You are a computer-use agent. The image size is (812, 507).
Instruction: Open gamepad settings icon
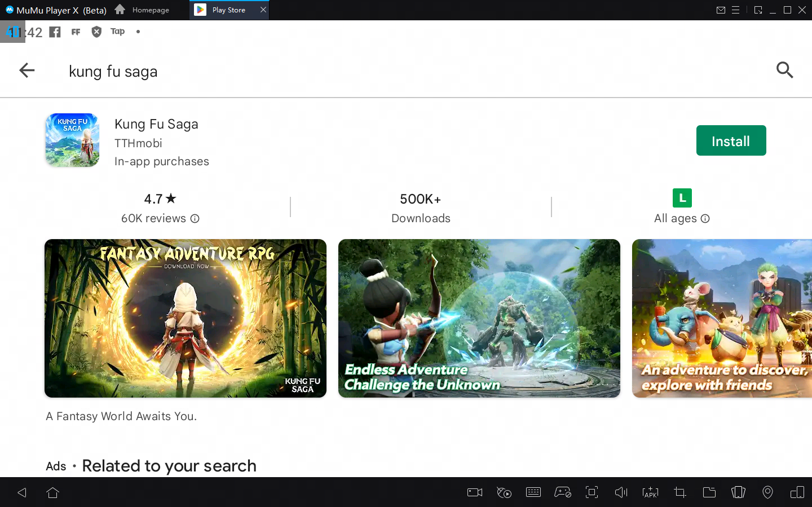563,492
